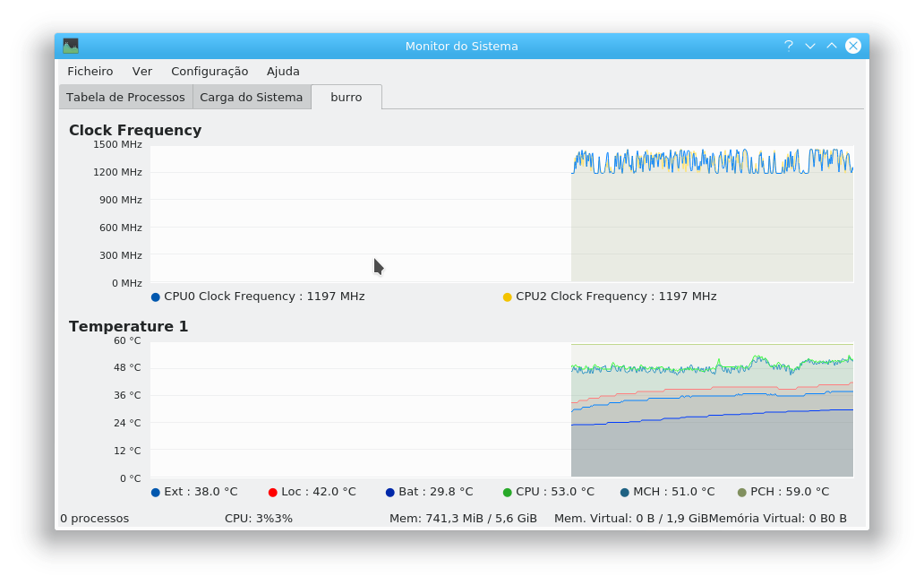Click the Bat temperature dark blue dot
This screenshot has height=585, width=924.
(x=390, y=493)
